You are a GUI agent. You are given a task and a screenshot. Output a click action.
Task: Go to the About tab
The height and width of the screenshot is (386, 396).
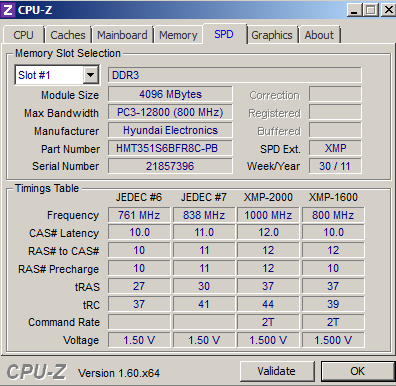(319, 35)
